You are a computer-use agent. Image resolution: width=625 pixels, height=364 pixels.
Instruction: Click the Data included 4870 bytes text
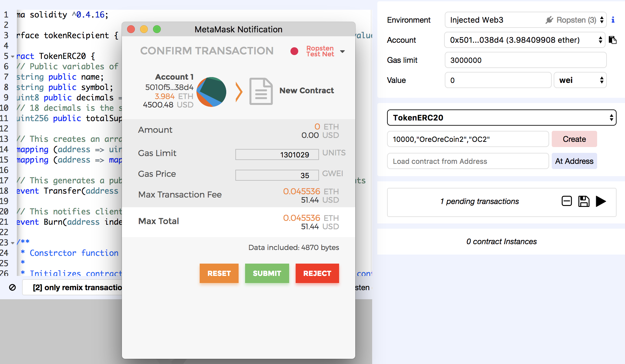(x=294, y=247)
